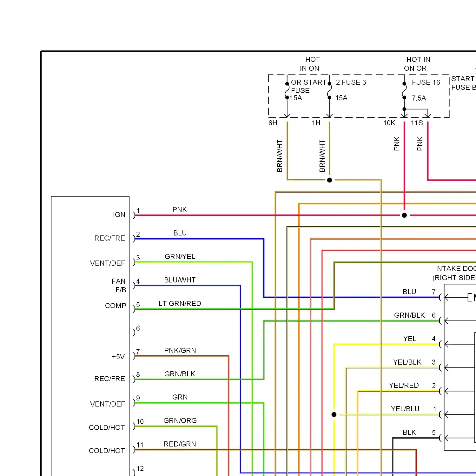Select the FAN F/B terminal label
This screenshot has width=476, height=476.
click(x=119, y=286)
